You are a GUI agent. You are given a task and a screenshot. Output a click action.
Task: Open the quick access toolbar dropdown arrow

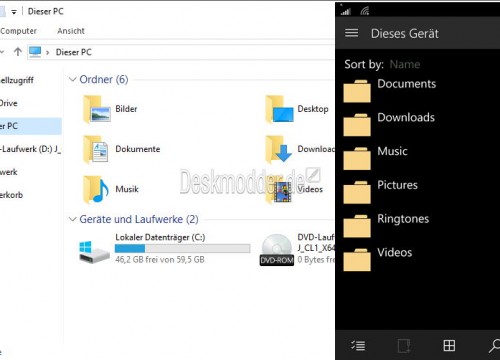tap(14, 12)
